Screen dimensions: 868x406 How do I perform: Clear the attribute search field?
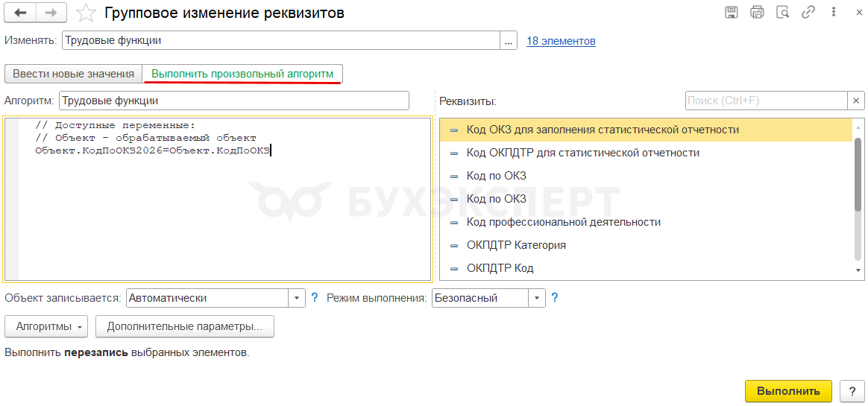pos(856,101)
